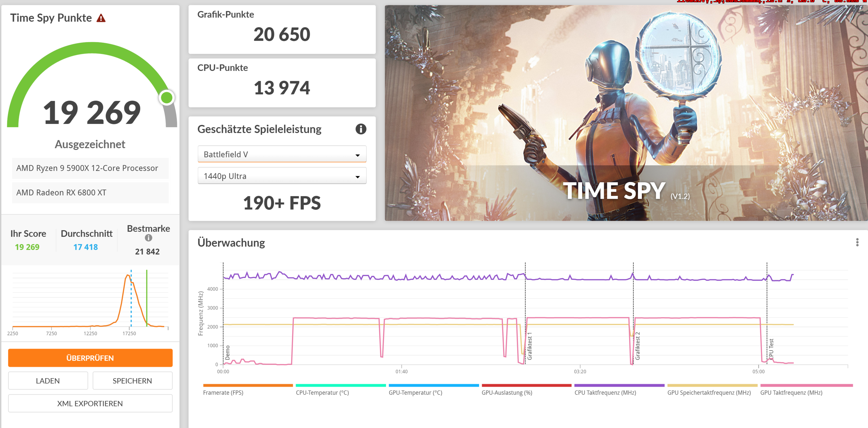Toggle GPU Taktfrequenz (MHz) legend entry

coord(791,393)
